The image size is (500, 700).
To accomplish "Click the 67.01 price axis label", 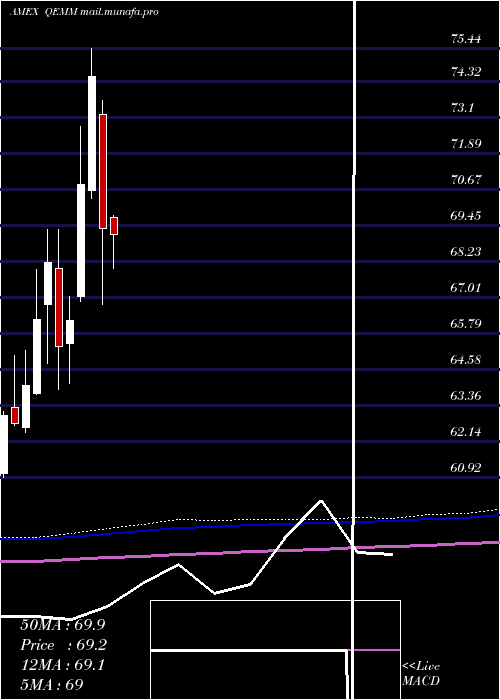I will pos(466,288).
